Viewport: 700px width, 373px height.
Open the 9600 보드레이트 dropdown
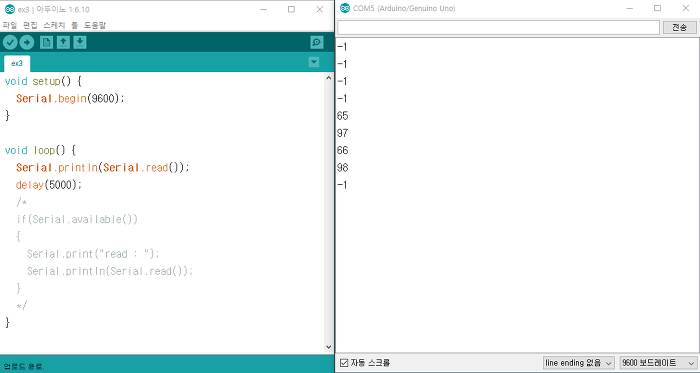tap(658, 363)
